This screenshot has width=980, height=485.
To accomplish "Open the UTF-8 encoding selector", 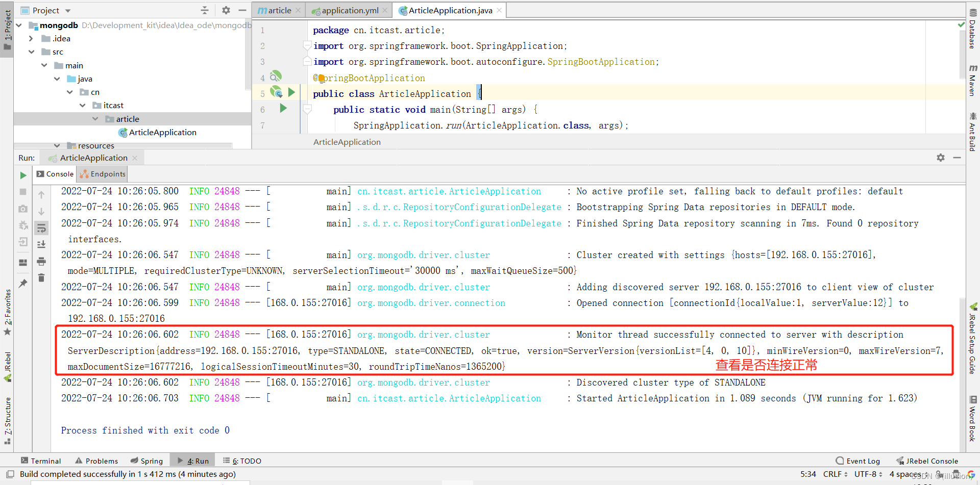I will tap(867, 474).
